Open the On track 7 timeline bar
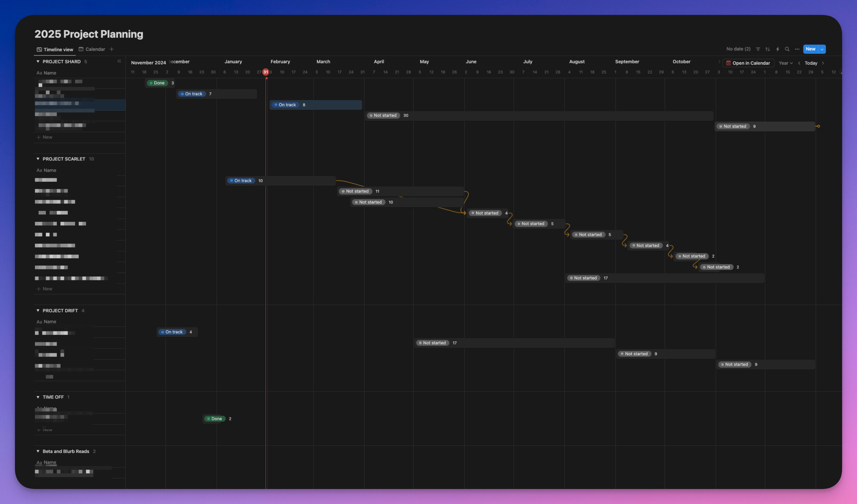Viewport: 857px width, 504px height. (x=217, y=94)
